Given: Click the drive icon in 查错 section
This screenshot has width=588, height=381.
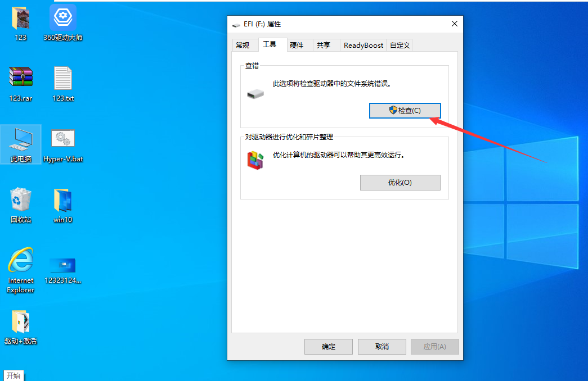Looking at the screenshot, I should tap(255, 94).
